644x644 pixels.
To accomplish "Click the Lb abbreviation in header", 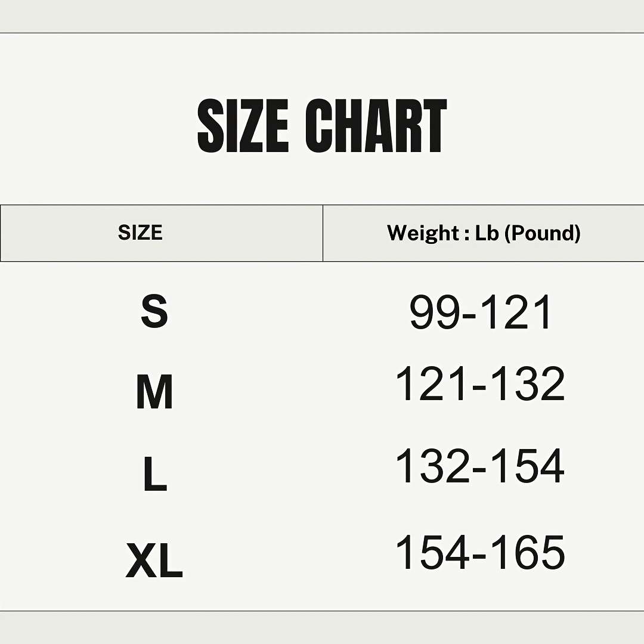I will click(487, 233).
